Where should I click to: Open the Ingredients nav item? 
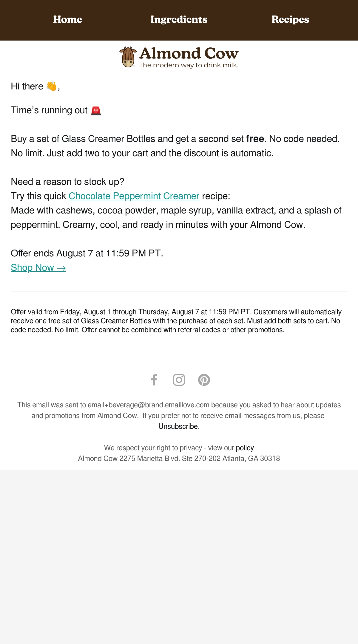pos(179,20)
